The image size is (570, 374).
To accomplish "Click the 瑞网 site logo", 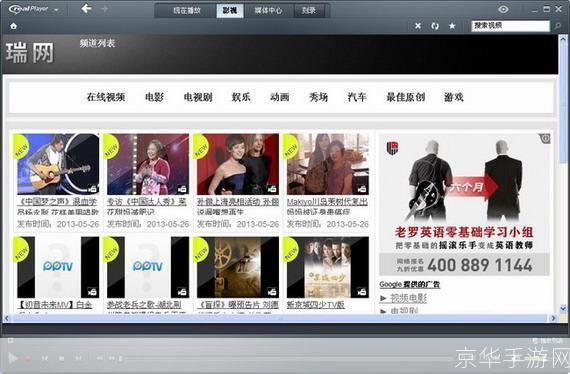I will (30, 52).
